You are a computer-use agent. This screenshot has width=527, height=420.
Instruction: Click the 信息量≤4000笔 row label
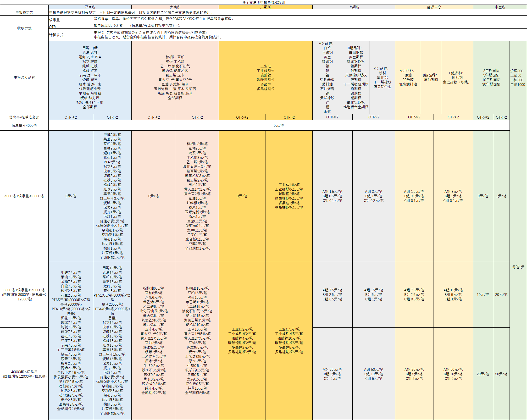[24, 125]
